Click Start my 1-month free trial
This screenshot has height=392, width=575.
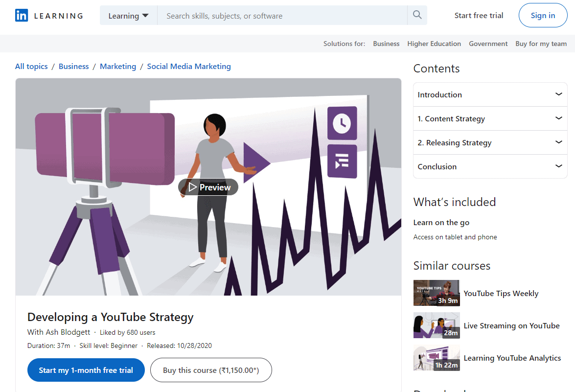click(x=86, y=370)
